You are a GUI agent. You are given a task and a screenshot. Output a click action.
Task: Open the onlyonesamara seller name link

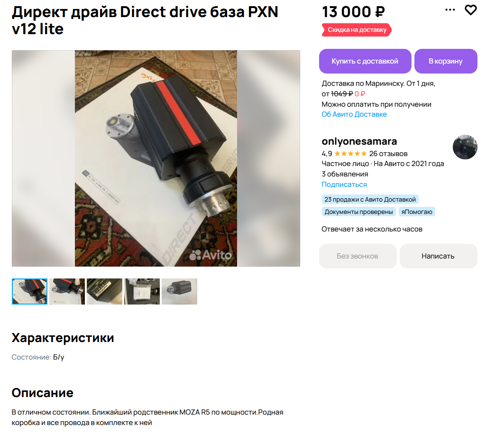(x=359, y=141)
